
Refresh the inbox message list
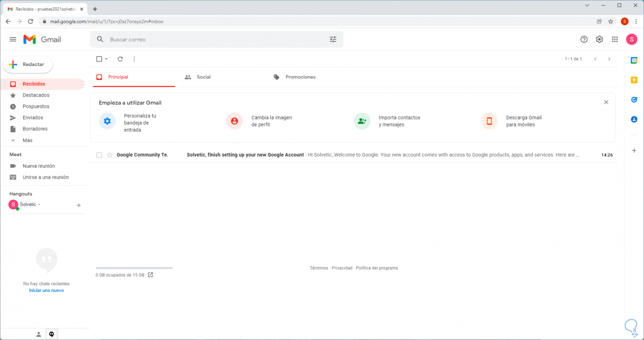pyautogui.click(x=120, y=59)
